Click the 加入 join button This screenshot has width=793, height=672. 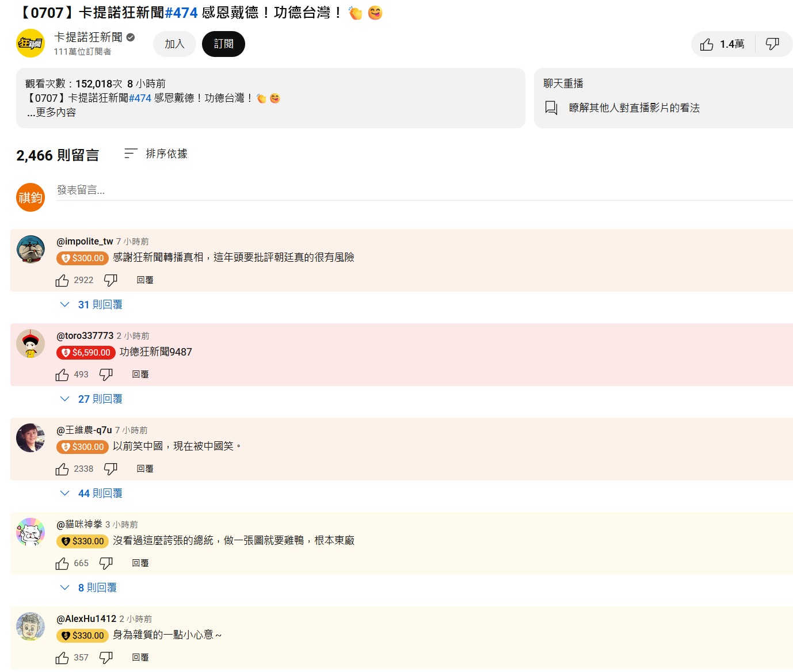click(174, 44)
